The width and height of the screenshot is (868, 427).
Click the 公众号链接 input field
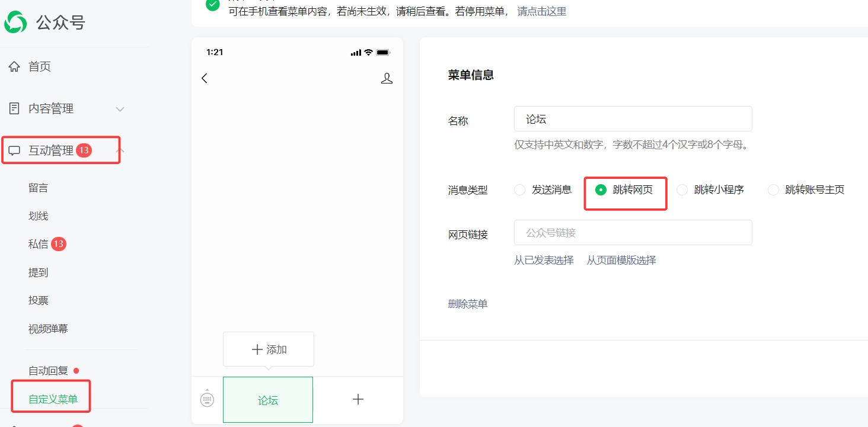[x=633, y=232]
